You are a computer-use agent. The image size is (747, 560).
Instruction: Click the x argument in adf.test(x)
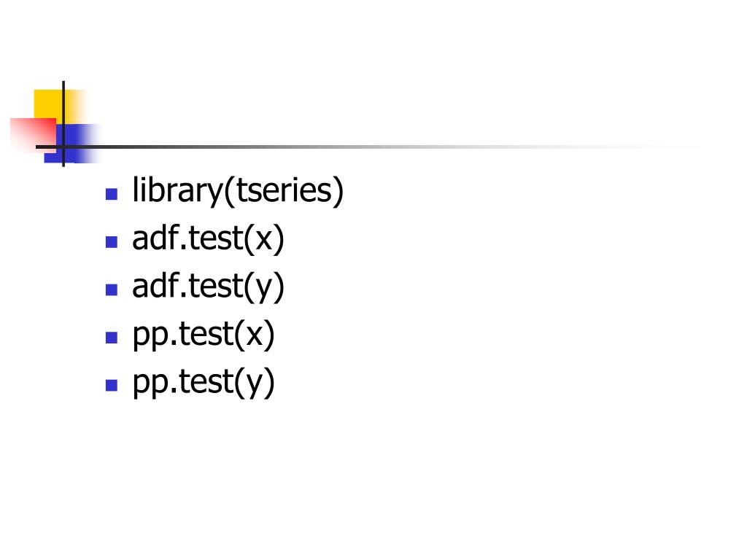pyautogui.click(x=264, y=239)
